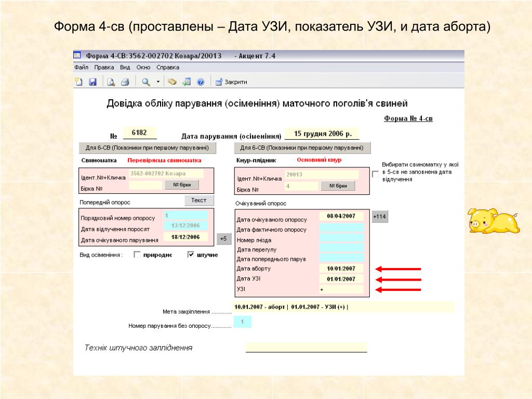This screenshot has height=399, width=532.
Task: Open the dropdown arrow beside the magnifier
Action: (158, 82)
